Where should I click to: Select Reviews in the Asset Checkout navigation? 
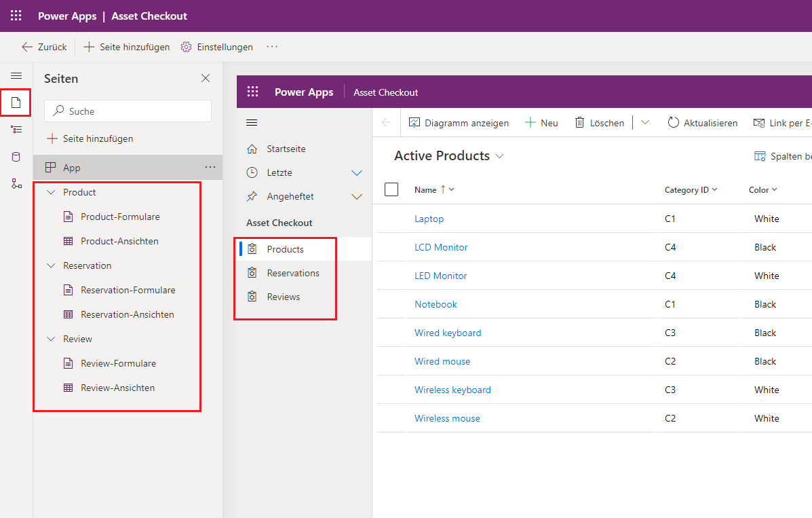(x=283, y=297)
